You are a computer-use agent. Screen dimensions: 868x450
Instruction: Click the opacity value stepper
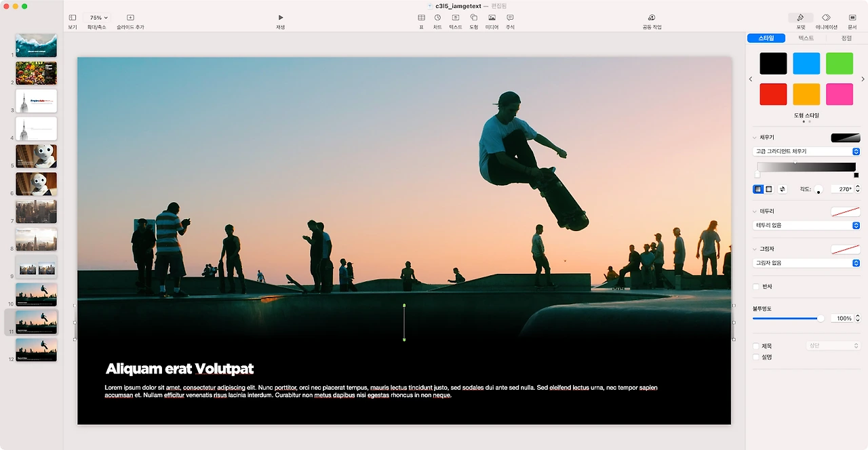click(x=857, y=318)
